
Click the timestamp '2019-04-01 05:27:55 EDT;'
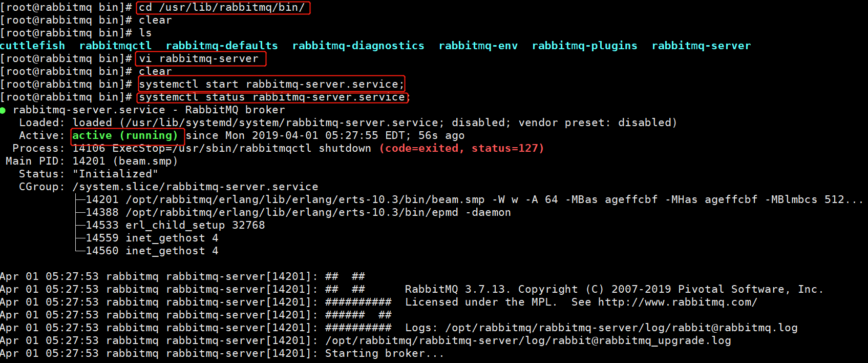[x=332, y=135]
